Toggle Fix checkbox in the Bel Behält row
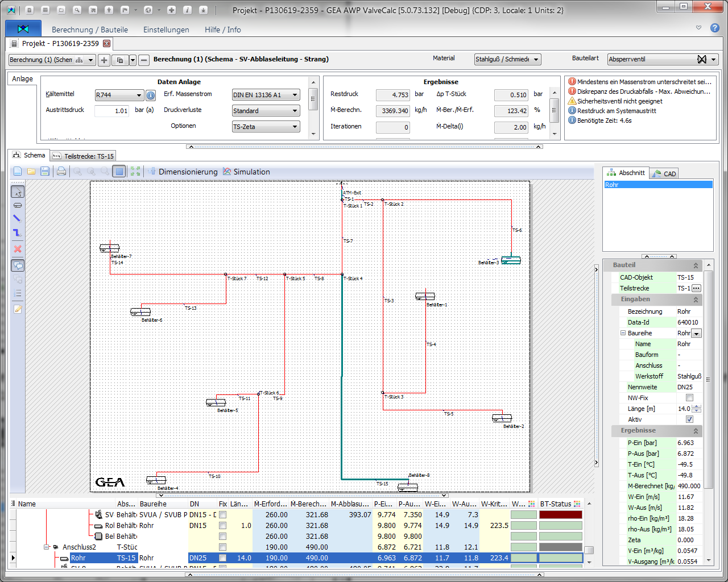Screen dimensions: 728x582 point(223,537)
